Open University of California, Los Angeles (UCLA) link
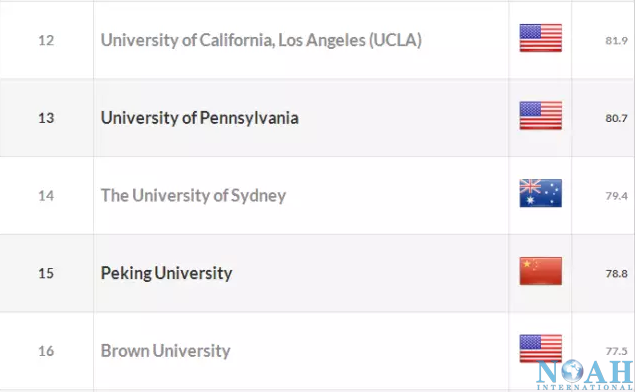This screenshot has width=635, height=392. click(x=261, y=40)
